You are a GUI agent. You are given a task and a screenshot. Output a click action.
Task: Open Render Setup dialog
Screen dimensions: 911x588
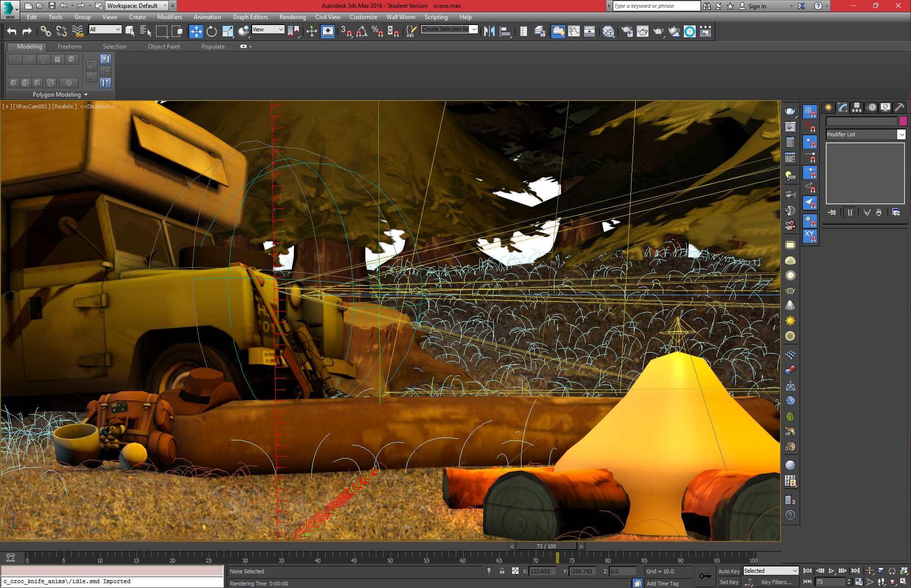627,31
